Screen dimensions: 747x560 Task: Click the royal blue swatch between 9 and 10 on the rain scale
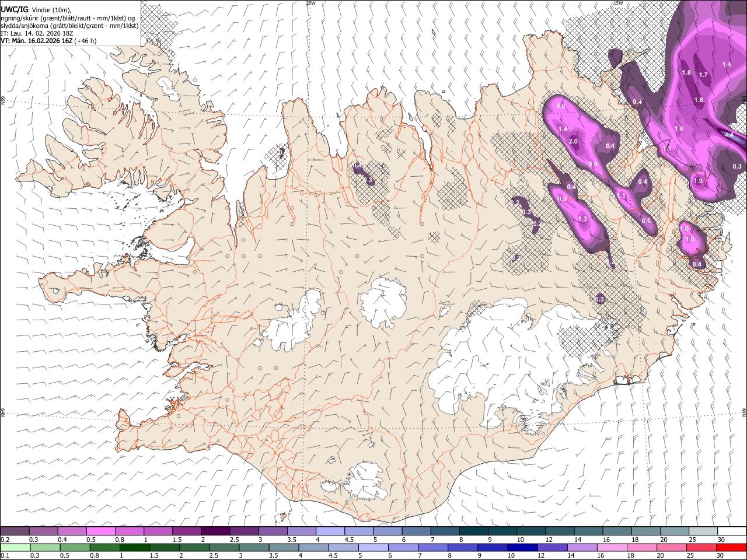point(493,547)
